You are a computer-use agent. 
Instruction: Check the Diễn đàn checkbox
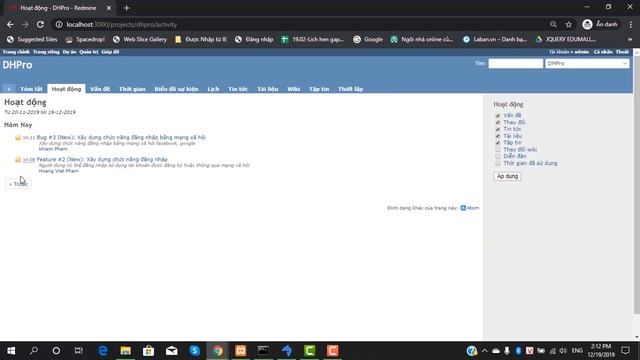[x=498, y=156]
